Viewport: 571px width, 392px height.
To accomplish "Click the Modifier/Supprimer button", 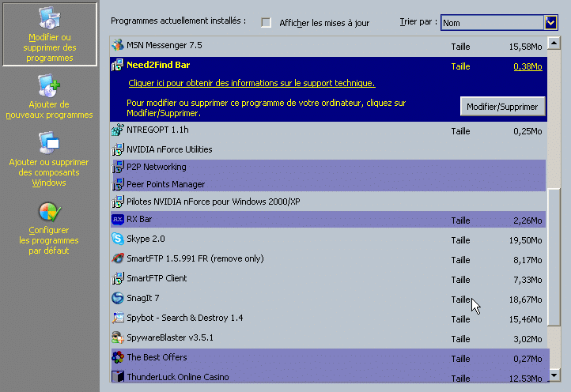I will tap(502, 106).
